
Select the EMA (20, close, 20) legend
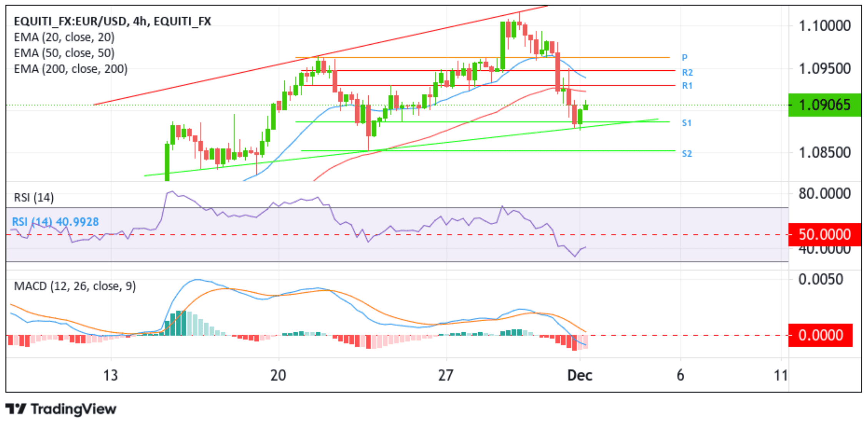(x=64, y=37)
